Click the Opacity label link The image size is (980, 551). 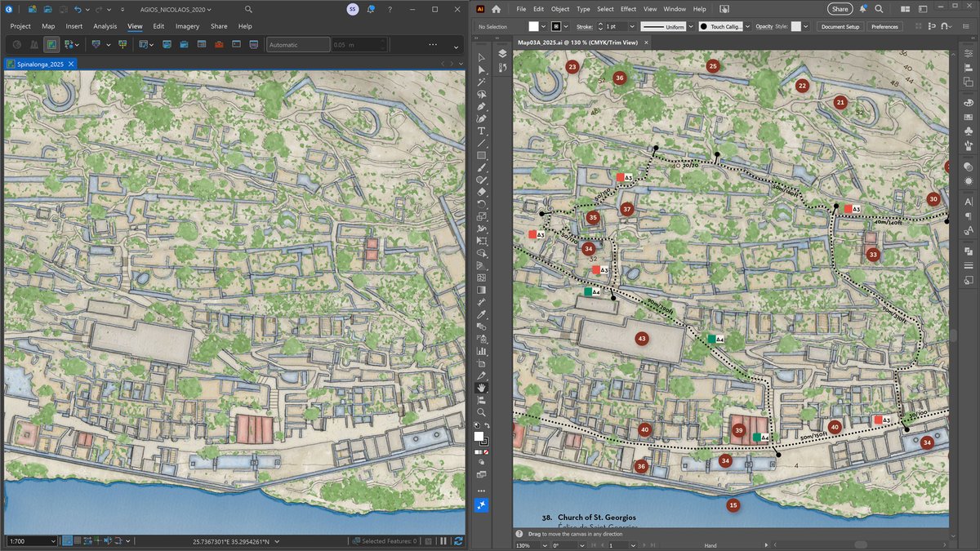pyautogui.click(x=764, y=27)
